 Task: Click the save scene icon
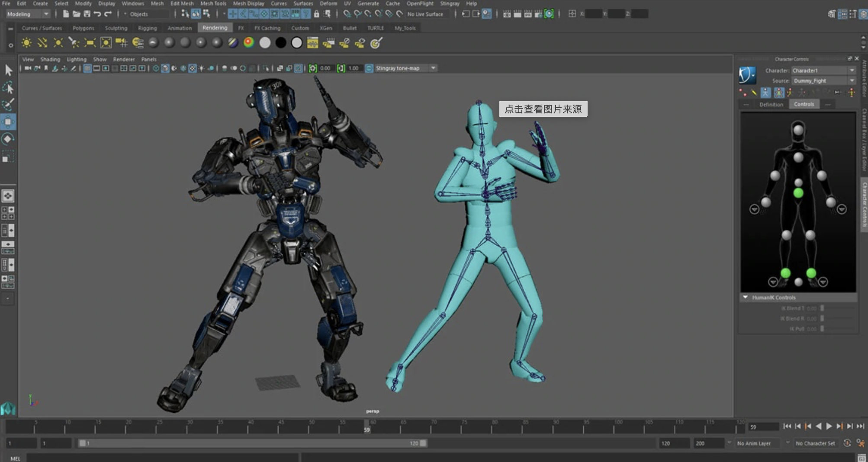tap(87, 14)
